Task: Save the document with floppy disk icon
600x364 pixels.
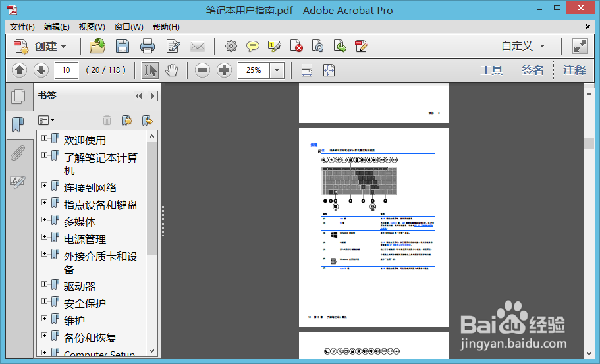Action: pos(123,46)
